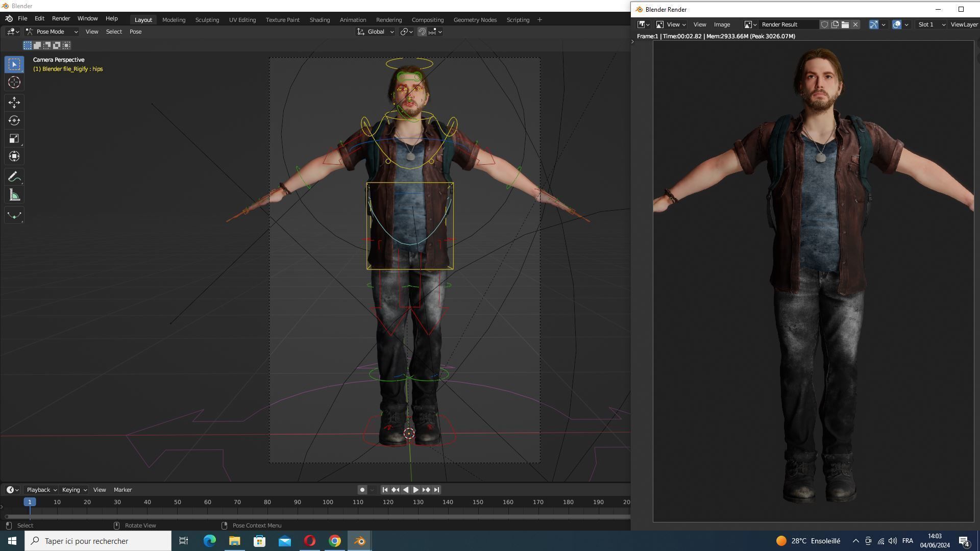Image resolution: width=980 pixels, height=551 pixels.
Task: Open snapping options dropdown
Action: click(435, 32)
